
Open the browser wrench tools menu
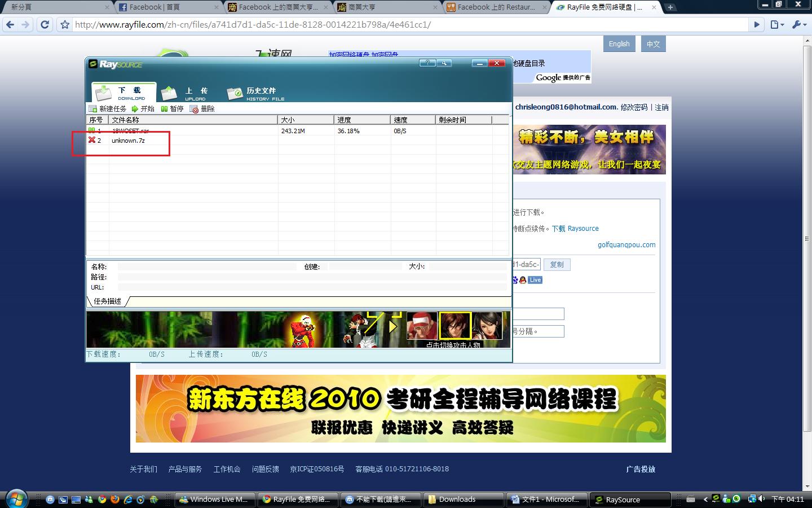(799, 25)
